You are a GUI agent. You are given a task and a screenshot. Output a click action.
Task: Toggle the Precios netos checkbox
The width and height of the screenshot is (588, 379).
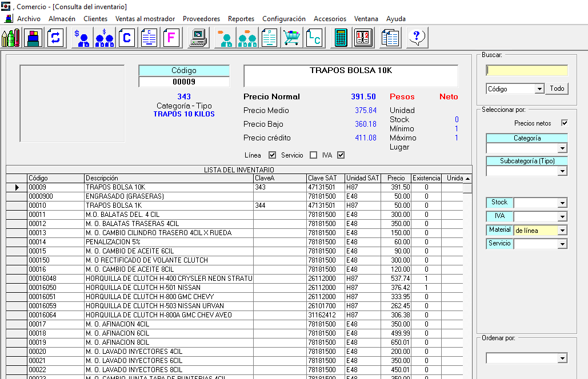coord(565,123)
